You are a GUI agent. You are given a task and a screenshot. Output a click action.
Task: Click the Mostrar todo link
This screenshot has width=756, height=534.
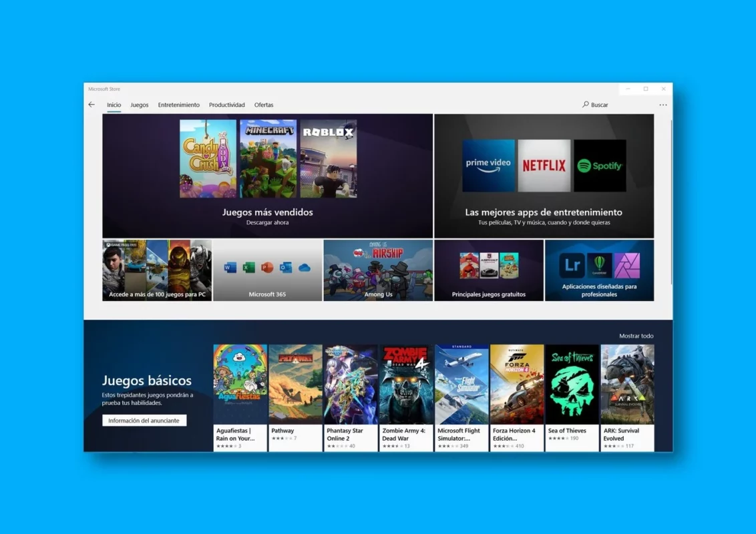(636, 336)
